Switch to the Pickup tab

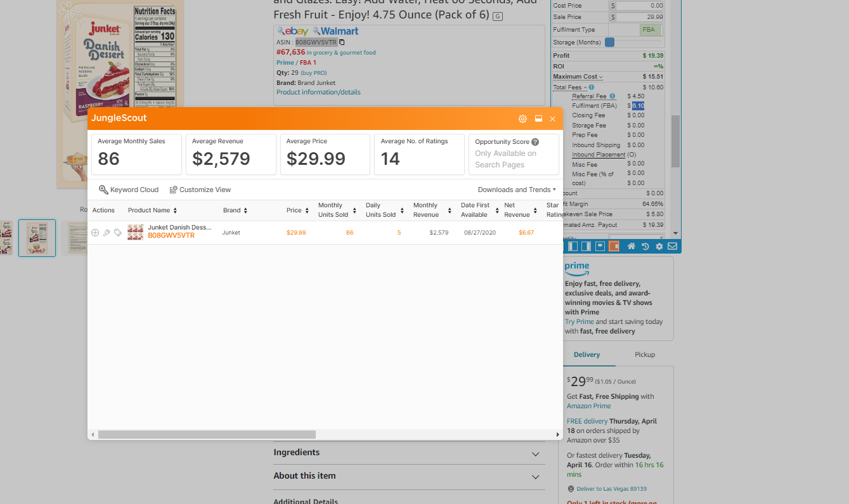pos(645,354)
